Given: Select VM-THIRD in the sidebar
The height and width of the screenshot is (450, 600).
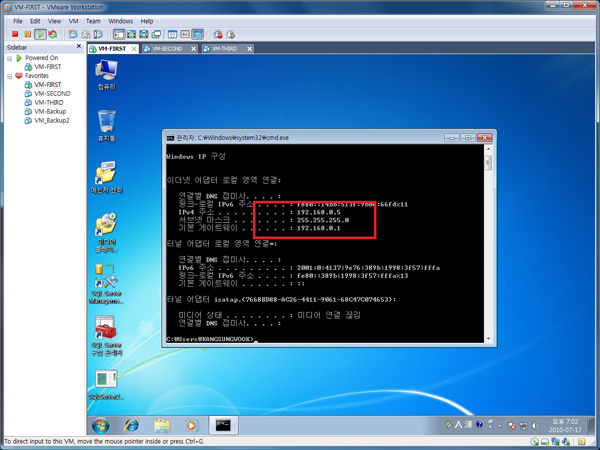Looking at the screenshot, I should [x=49, y=103].
